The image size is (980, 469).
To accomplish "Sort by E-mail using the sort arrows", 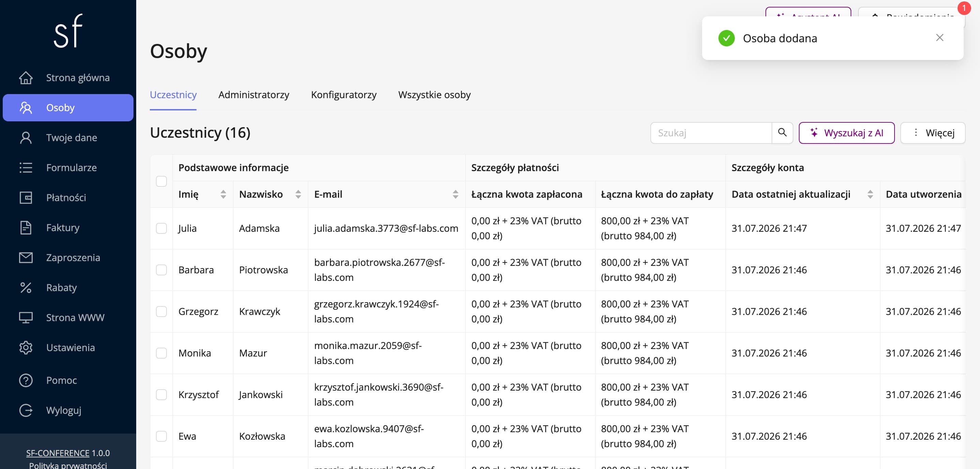I will 455,194.
